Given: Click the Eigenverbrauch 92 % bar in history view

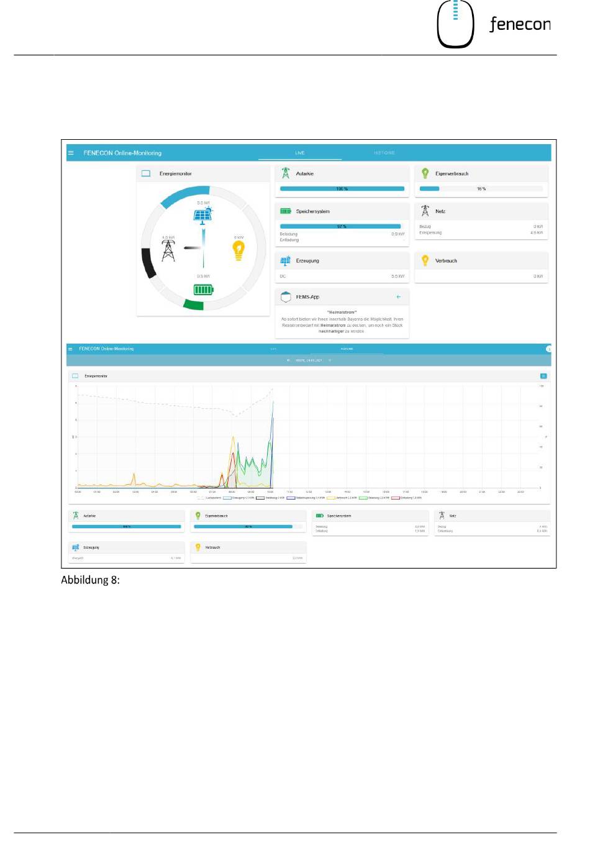Looking at the screenshot, I should point(248,526).
